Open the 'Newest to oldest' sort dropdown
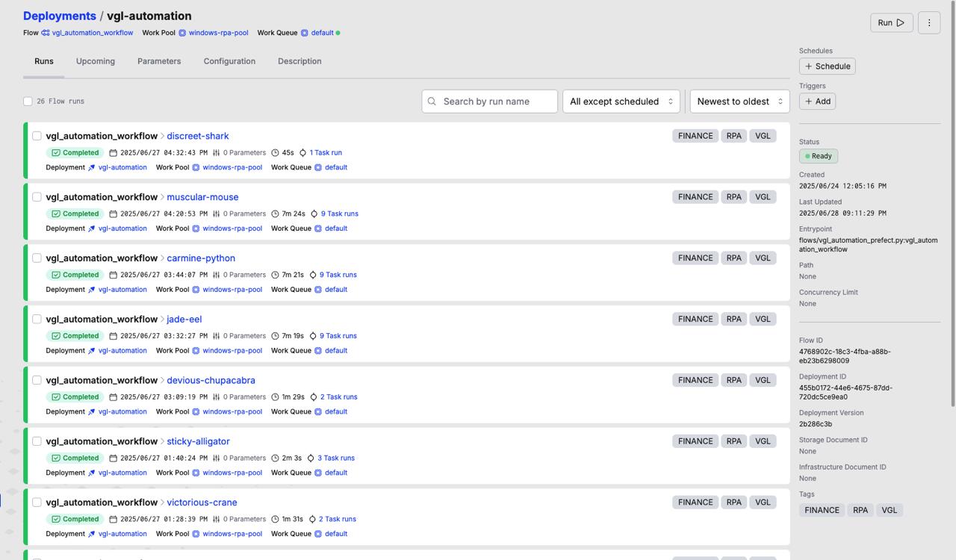This screenshot has width=956, height=560. pos(739,102)
